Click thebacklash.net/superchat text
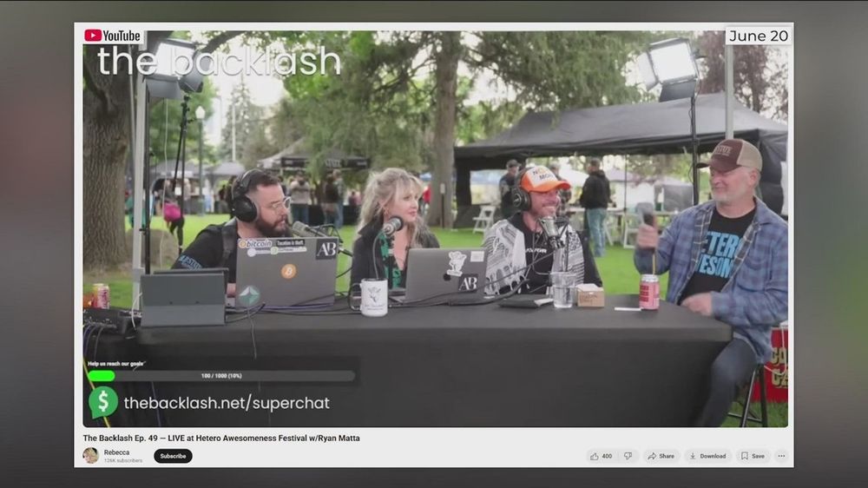Screen dimensions: 868x488 coord(227,403)
